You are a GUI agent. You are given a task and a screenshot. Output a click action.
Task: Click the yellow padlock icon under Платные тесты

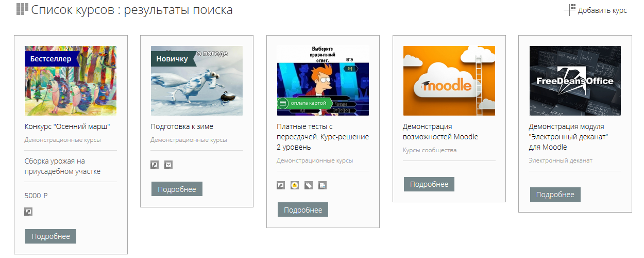(x=295, y=185)
